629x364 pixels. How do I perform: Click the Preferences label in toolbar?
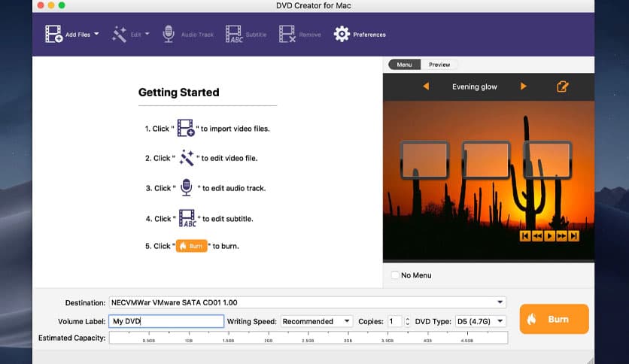tap(369, 35)
